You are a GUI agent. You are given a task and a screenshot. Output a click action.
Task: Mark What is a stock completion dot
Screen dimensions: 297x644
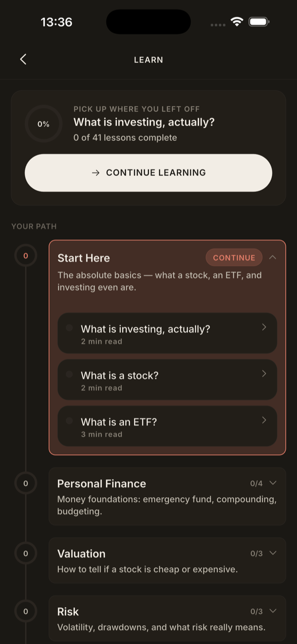(x=69, y=374)
